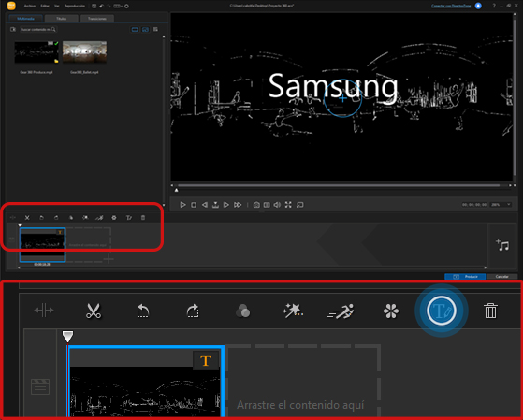The height and width of the screenshot is (420, 523).
Task: Click magic wand effects icon in enlarged toolbar
Action: pos(293,311)
